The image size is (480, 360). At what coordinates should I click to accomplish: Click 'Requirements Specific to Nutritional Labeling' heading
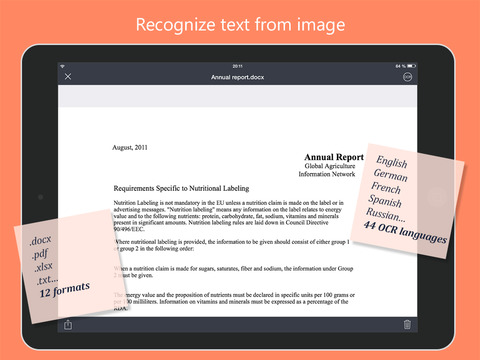pyautogui.click(x=181, y=188)
